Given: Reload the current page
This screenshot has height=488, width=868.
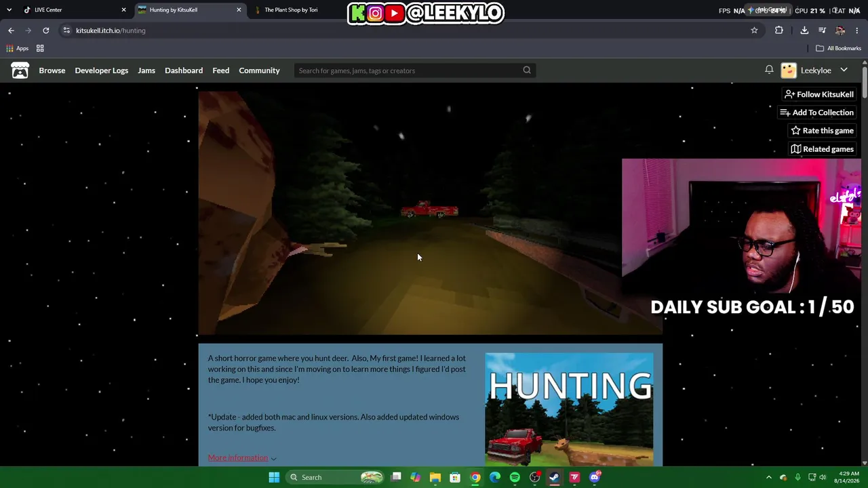Looking at the screenshot, I should (45, 30).
